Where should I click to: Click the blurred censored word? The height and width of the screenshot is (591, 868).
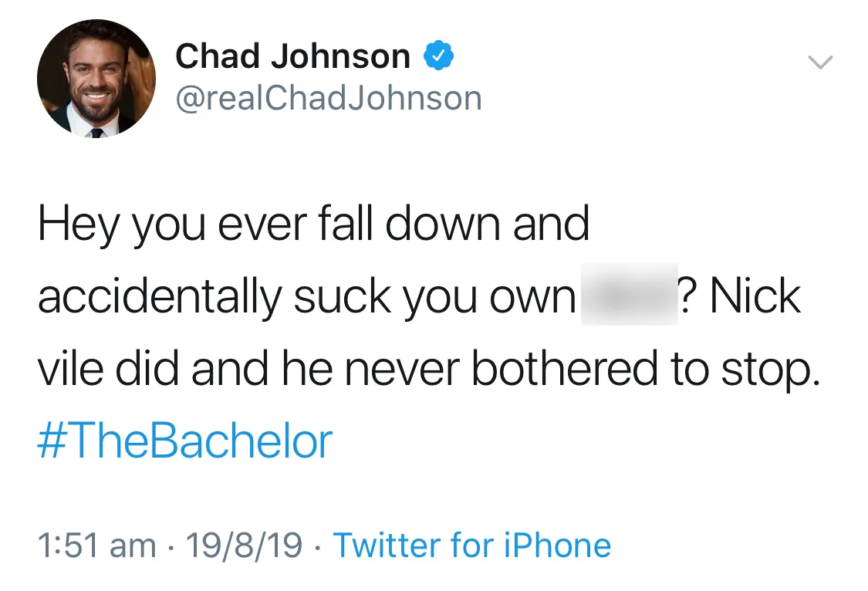click(629, 295)
